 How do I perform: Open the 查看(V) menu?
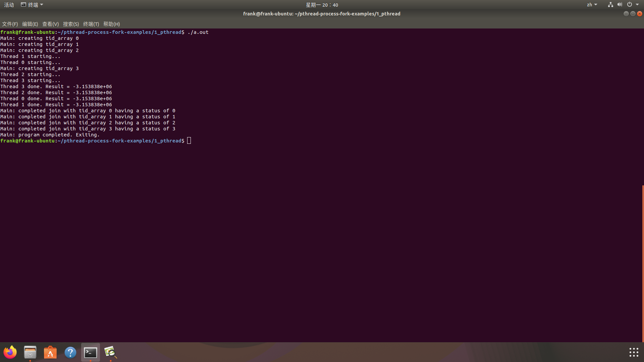point(50,24)
